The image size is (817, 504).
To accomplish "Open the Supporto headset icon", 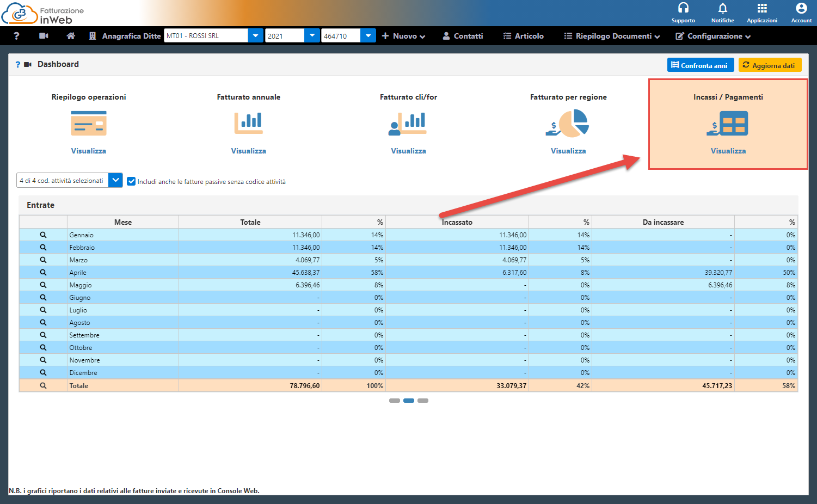I will point(683,8).
